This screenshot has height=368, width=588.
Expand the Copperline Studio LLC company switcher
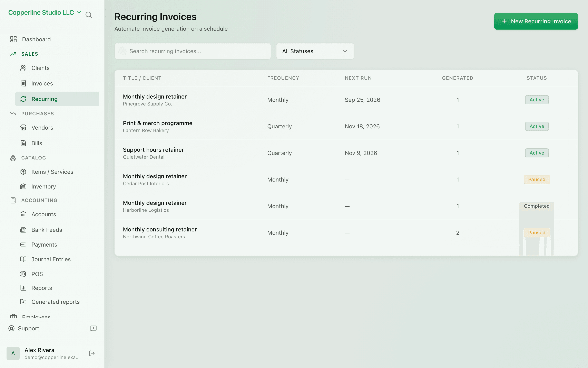tap(45, 12)
